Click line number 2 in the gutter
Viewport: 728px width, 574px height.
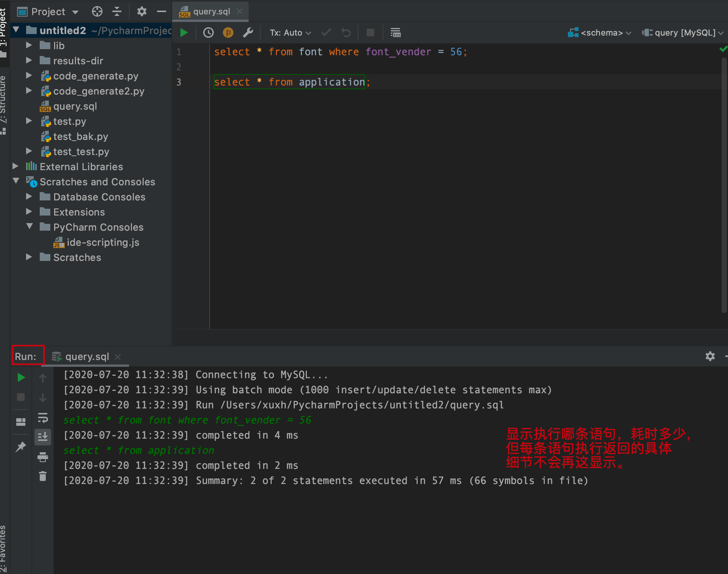pos(179,67)
